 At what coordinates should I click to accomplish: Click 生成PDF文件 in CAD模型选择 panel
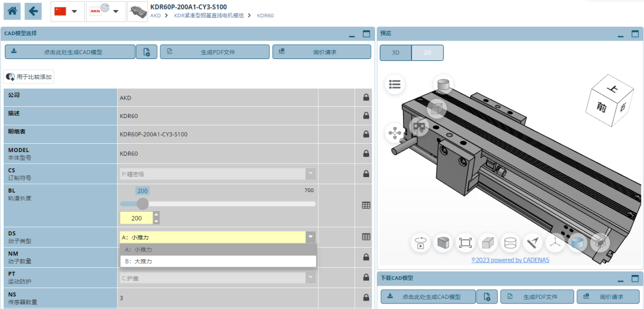tap(215, 52)
